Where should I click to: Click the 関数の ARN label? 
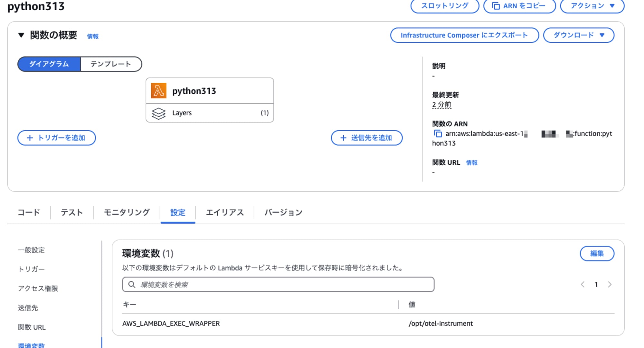pos(450,124)
